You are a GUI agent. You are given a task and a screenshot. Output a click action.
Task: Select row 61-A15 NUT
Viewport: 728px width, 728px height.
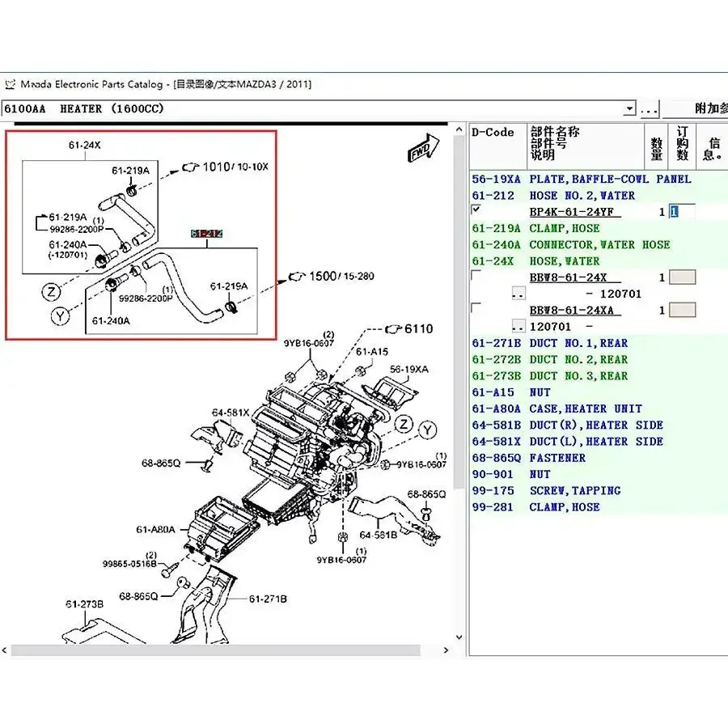point(599,392)
